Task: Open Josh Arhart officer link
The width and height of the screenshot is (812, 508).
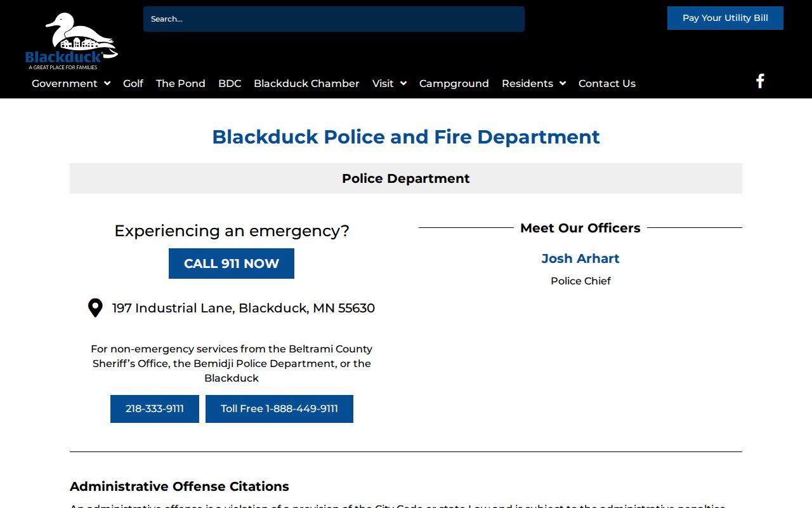Action: pos(580,258)
